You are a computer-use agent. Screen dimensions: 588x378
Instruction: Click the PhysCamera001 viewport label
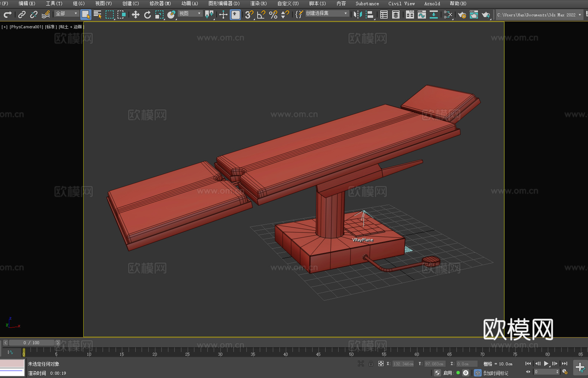26,27
